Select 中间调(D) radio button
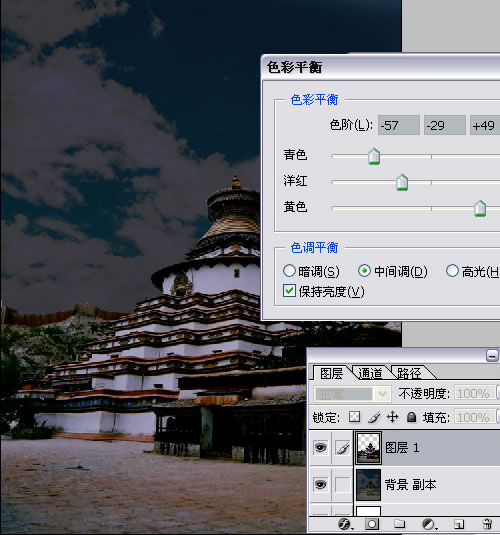The height and width of the screenshot is (535, 500). click(x=365, y=271)
